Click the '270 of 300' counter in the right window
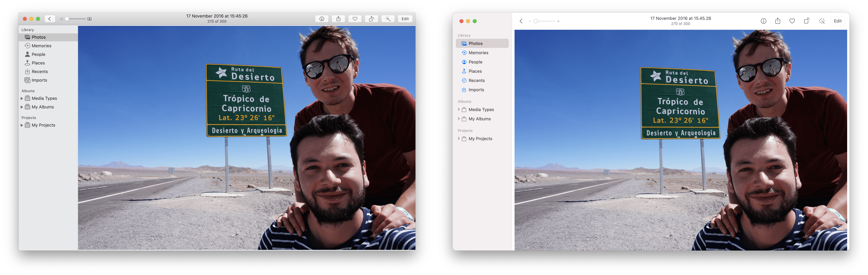The height and width of the screenshot is (275, 868). tap(680, 24)
